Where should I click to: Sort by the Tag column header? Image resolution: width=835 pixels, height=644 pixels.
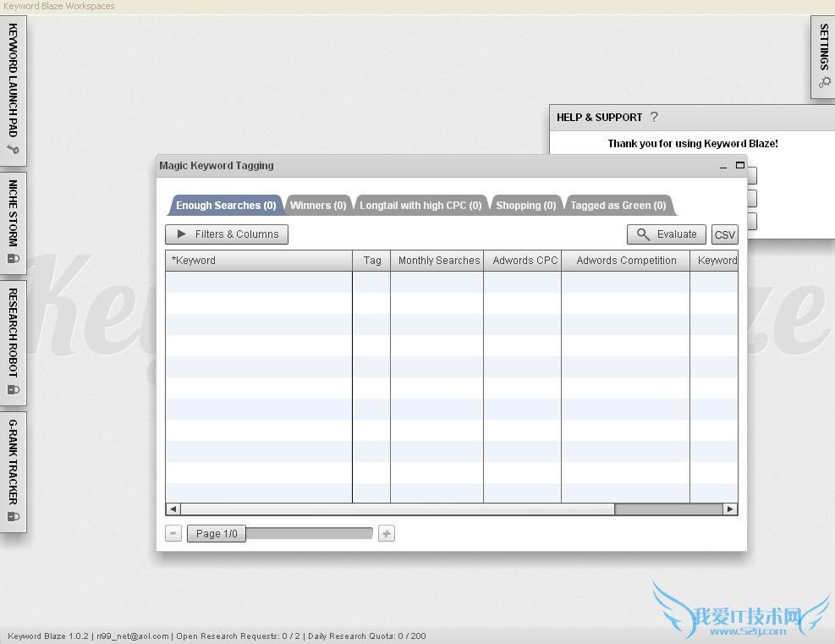click(371, 261)
